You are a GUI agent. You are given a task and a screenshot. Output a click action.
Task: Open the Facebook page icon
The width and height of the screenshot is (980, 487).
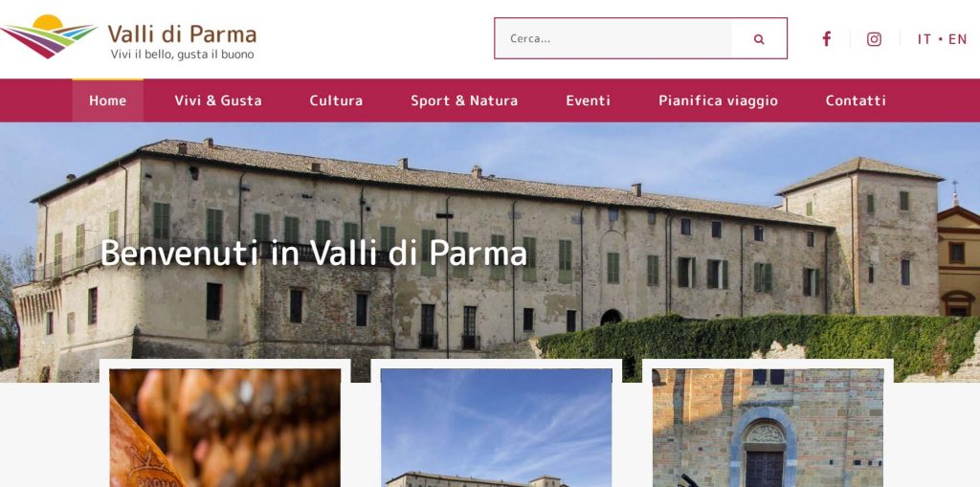(826, 39)
